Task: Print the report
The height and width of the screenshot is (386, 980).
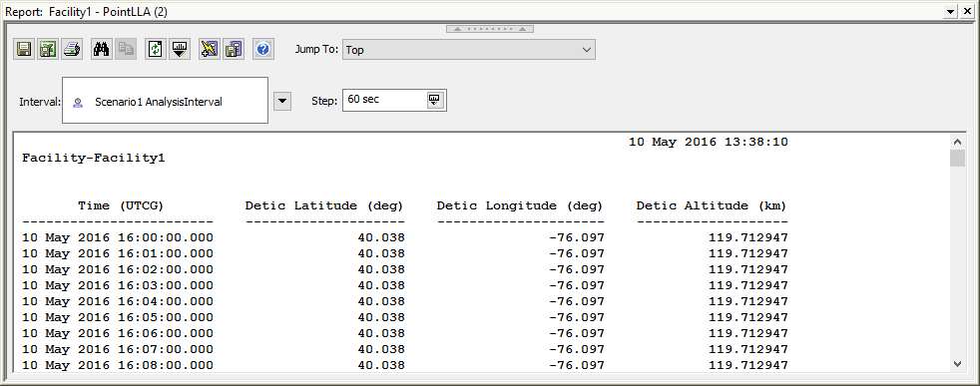Action: coord(71,49)
